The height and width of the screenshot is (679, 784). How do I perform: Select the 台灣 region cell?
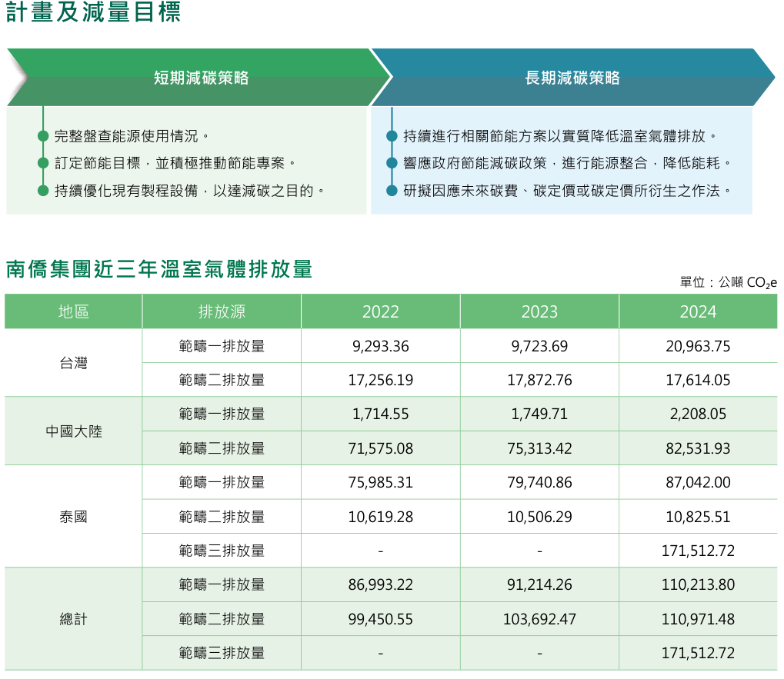(x=74, y=363)
